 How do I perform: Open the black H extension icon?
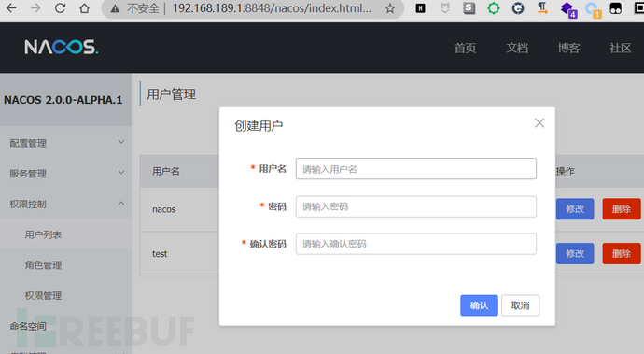tap(421, 8)
